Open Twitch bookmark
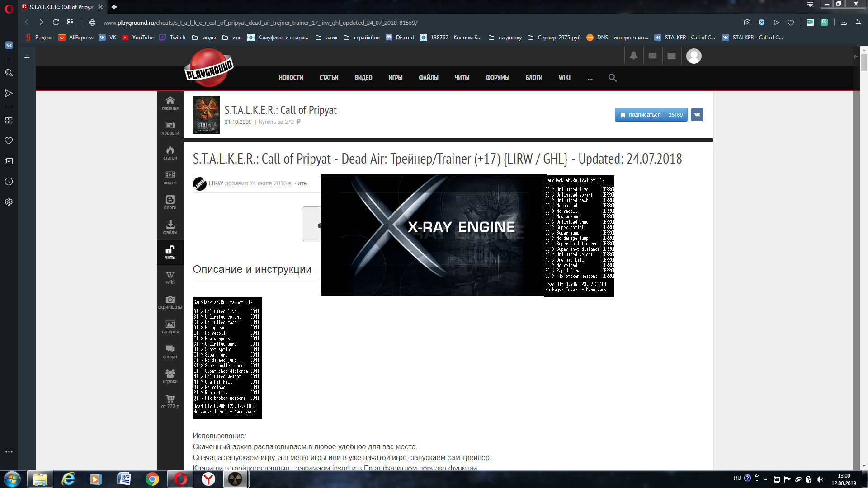Image resolution: width=868 pixels, height=488 pixels. click(172, 38)
